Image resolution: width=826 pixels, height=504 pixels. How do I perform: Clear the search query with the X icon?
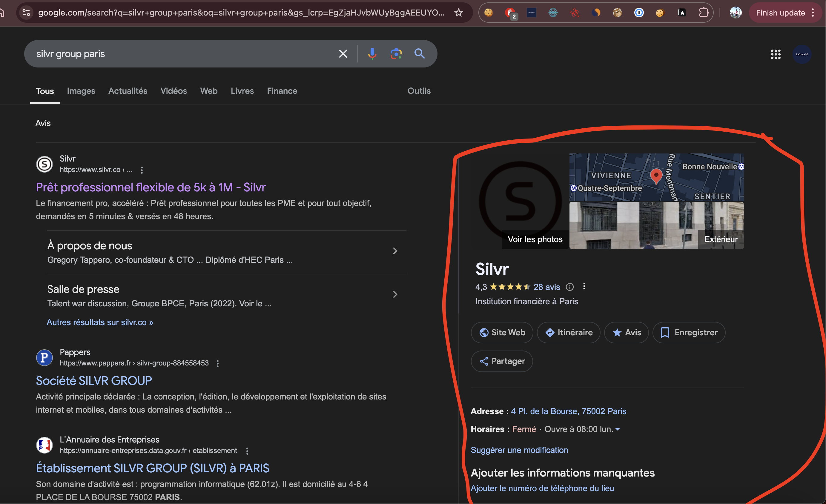point(343,54)
